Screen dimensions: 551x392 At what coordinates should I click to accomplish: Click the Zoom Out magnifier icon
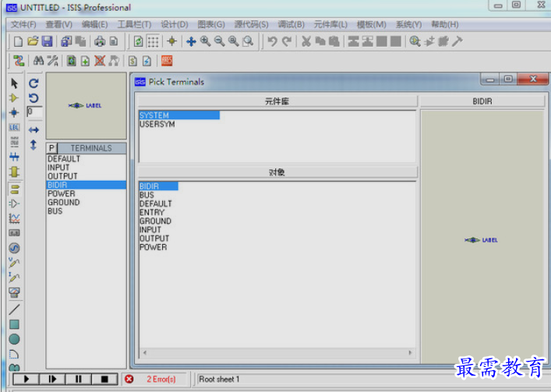click(x=219, y=41)
